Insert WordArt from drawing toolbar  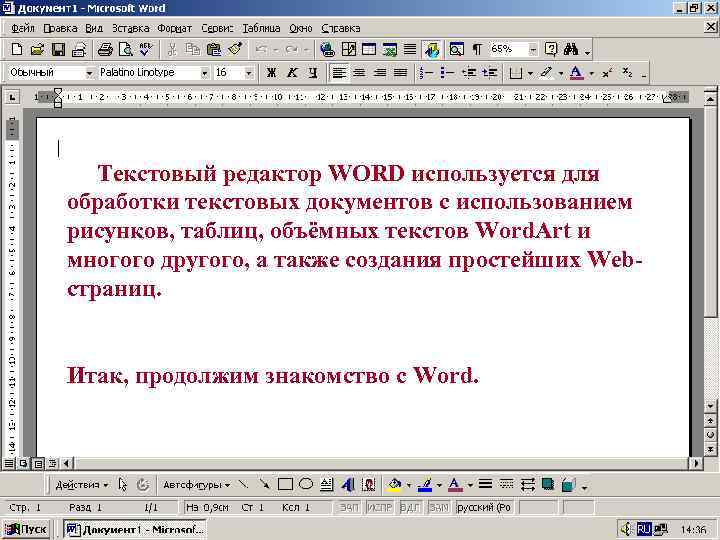tap(348, 484)
